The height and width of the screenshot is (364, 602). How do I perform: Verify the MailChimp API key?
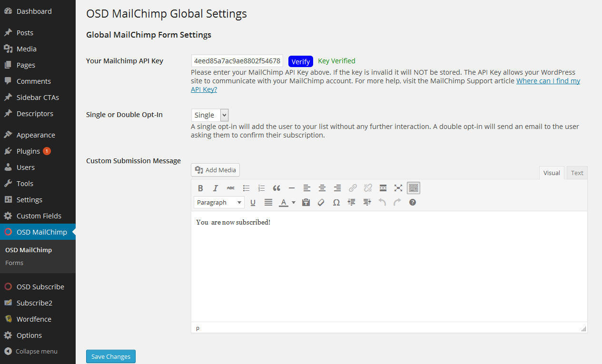pyautogui.click(x=301, y=61)
